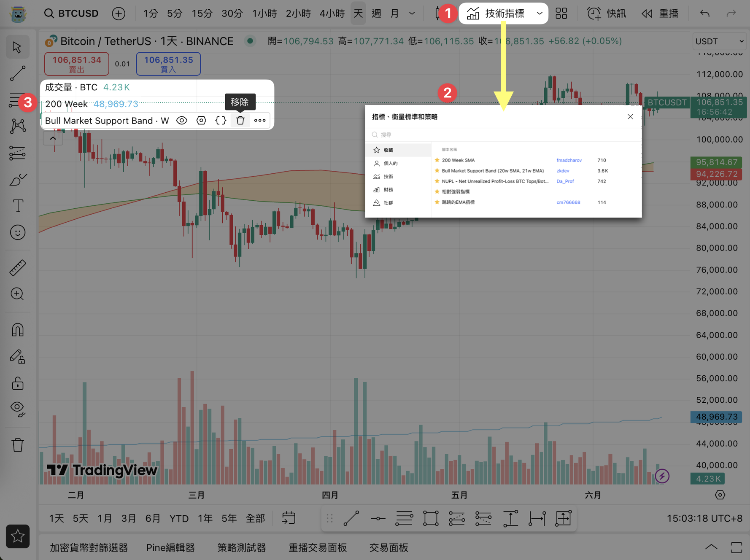Select the 財務 category in indicators dialog

tap(399, 190)
